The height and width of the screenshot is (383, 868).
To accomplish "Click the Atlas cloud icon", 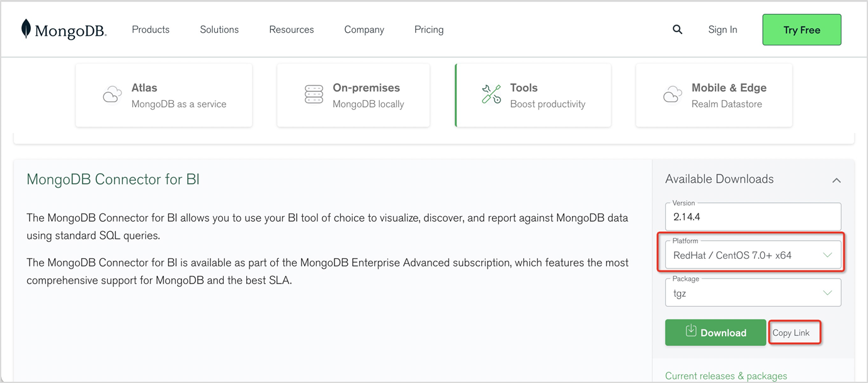I will tap(112, 94).
